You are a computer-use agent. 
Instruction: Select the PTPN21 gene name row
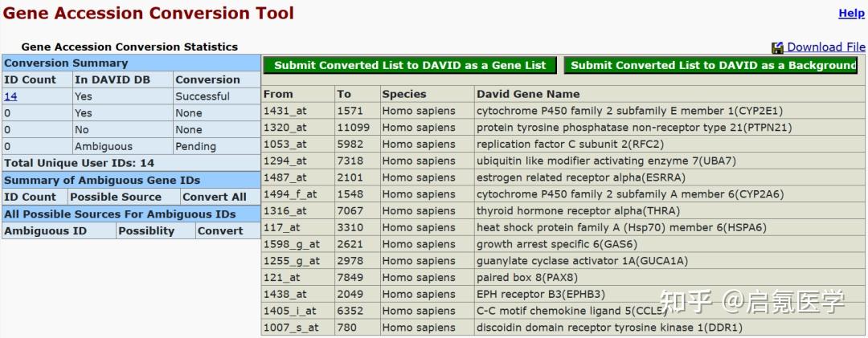click(x=633, y=128)
